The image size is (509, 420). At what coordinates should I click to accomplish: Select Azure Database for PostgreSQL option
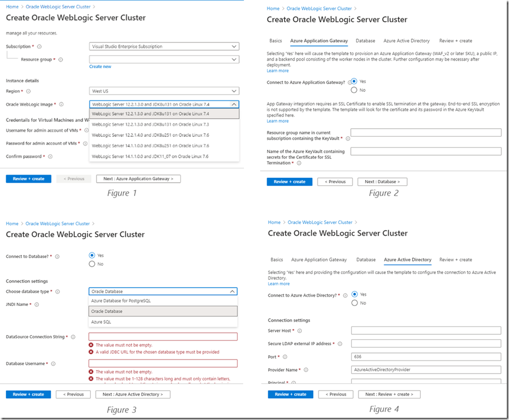click(x=163, y=301)
